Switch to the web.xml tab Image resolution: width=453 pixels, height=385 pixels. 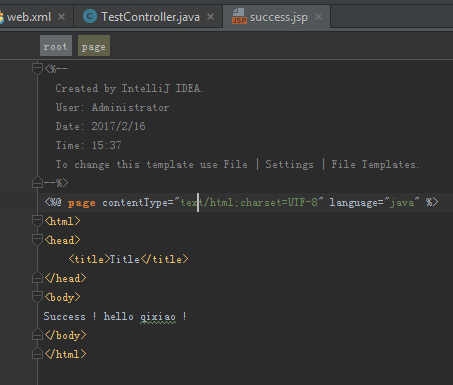29,17
